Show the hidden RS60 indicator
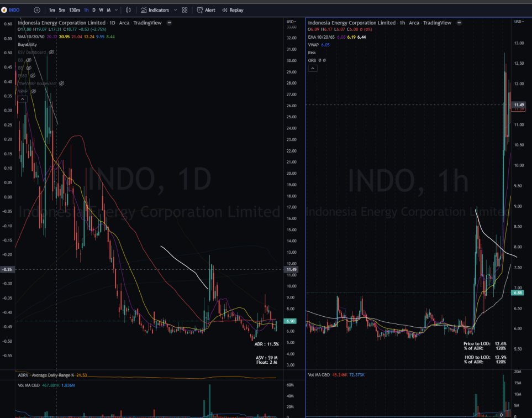This screenshot has width=532, height=418. [33, 76]
